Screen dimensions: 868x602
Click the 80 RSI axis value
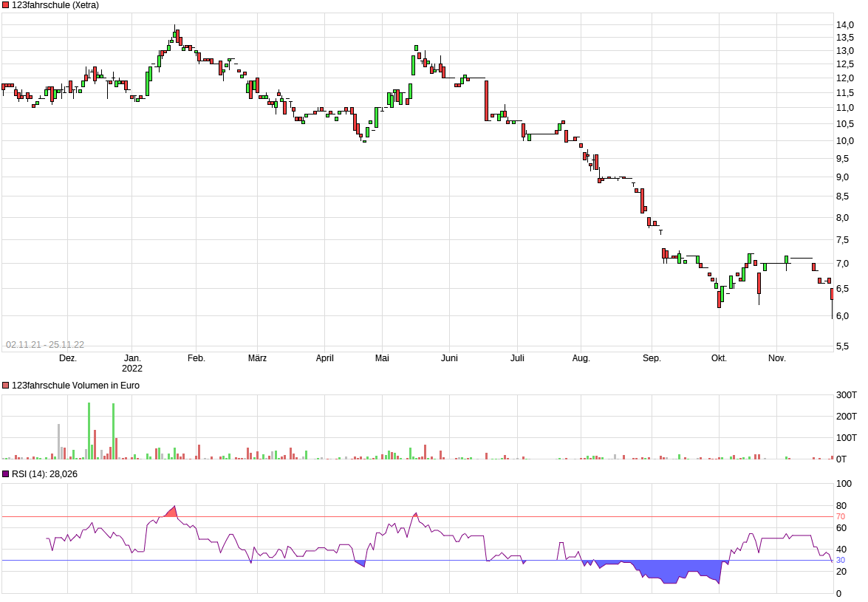pyautogui.click(x=841, y=505)
